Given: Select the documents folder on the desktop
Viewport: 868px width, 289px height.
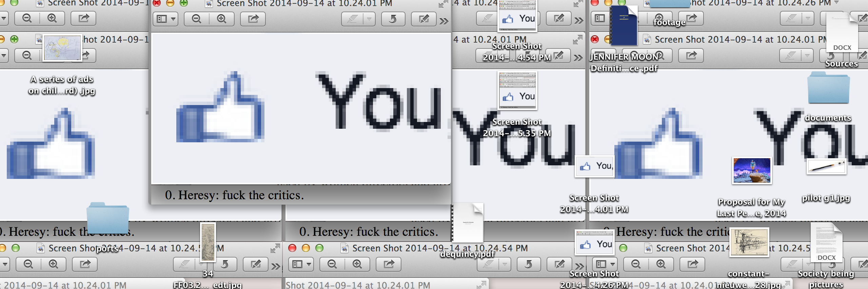Looking at the screenshot, I should [x=828, y=88].
